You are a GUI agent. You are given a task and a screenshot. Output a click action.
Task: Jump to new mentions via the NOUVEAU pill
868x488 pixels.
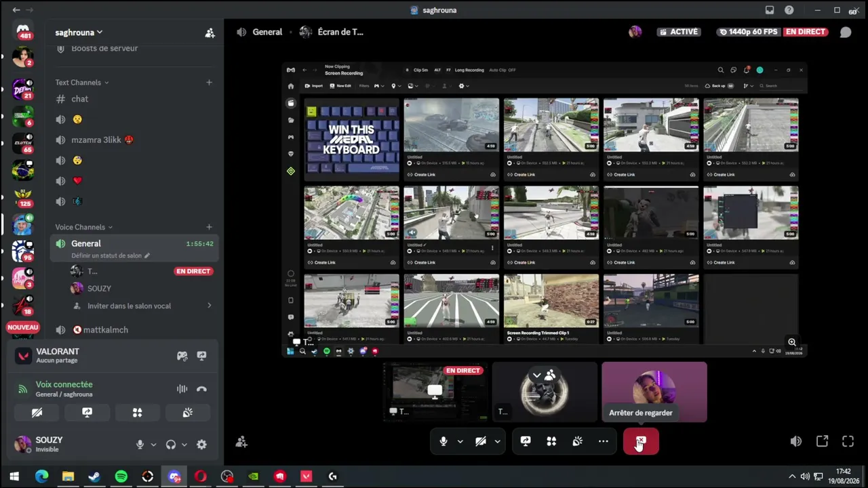pos(22,327)
